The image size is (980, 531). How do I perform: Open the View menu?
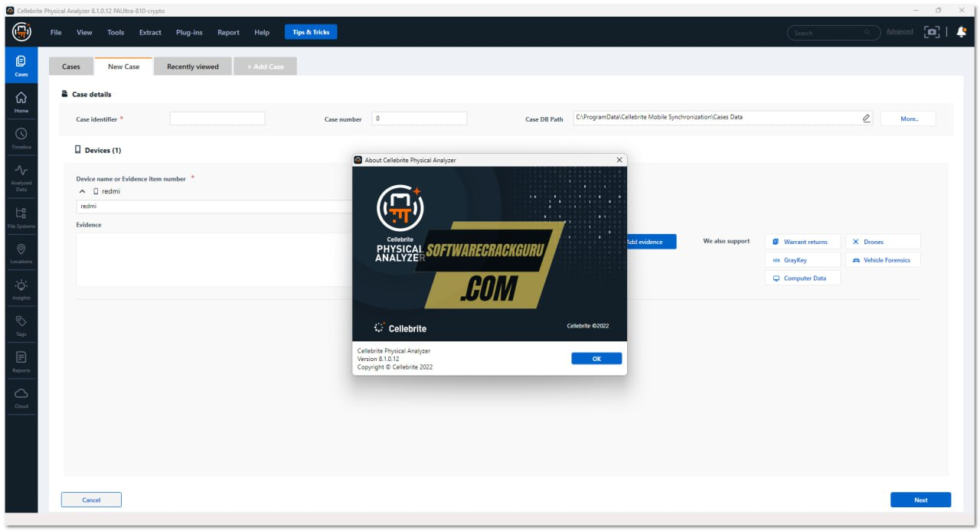(84, 32)
